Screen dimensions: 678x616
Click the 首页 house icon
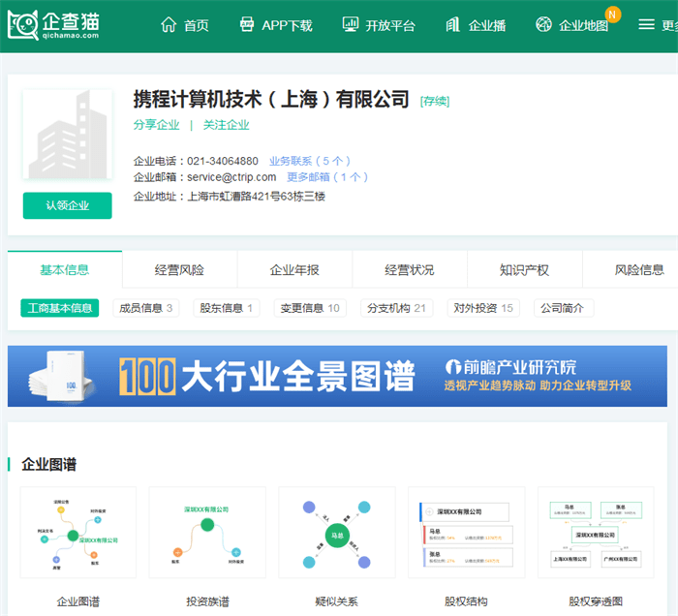[x=169, y=25]
